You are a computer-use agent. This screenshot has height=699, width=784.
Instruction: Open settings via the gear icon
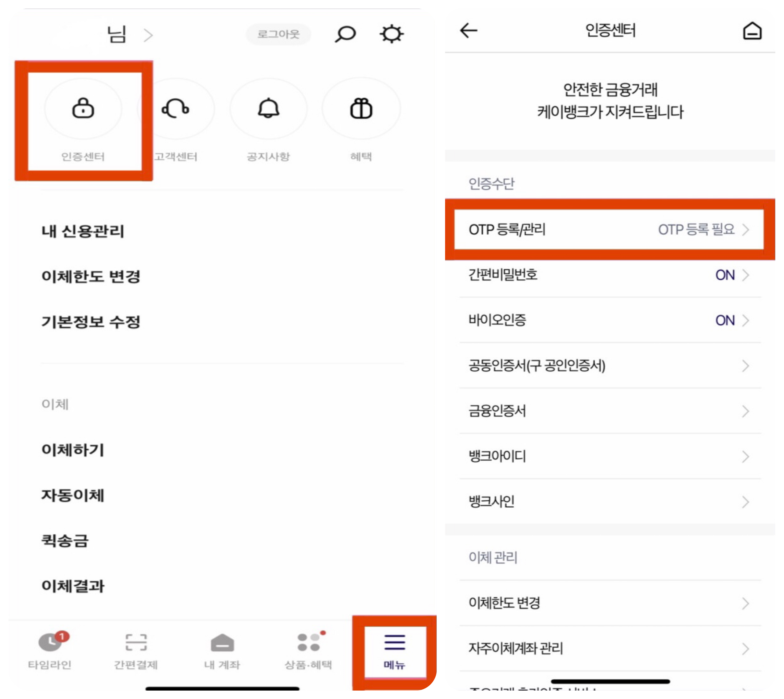392,34
